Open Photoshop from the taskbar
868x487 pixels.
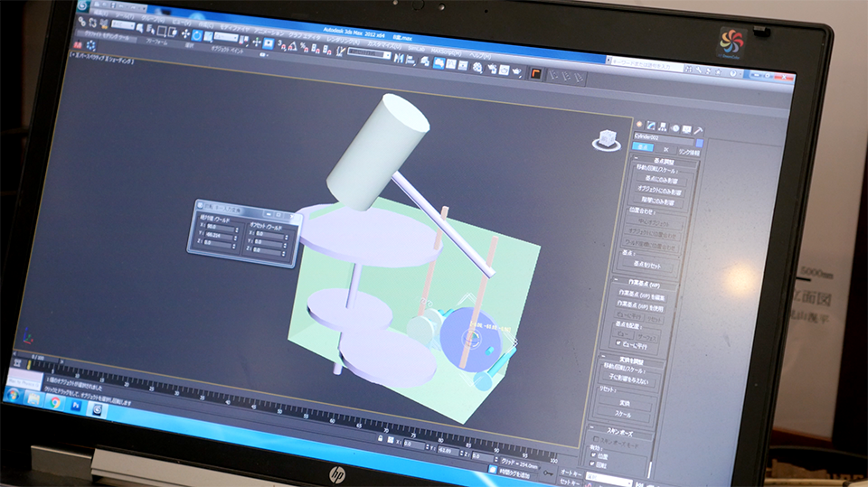tap(76, 406)
